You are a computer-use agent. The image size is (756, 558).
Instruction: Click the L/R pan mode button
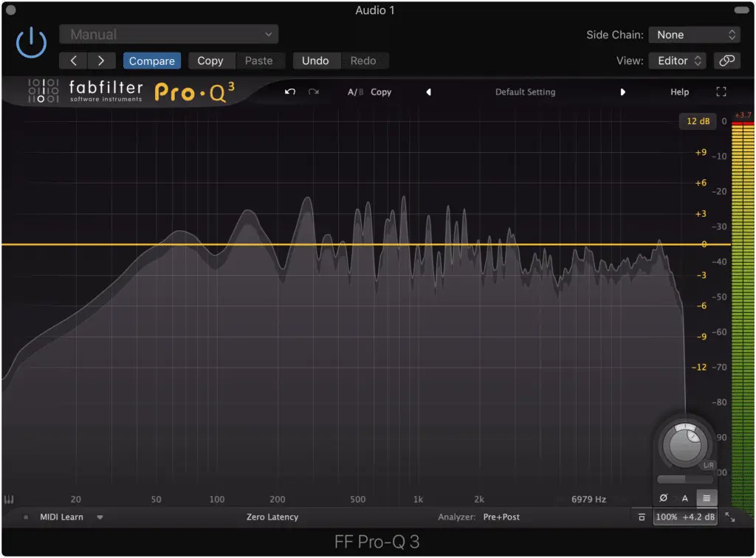(x=708, y=465)
